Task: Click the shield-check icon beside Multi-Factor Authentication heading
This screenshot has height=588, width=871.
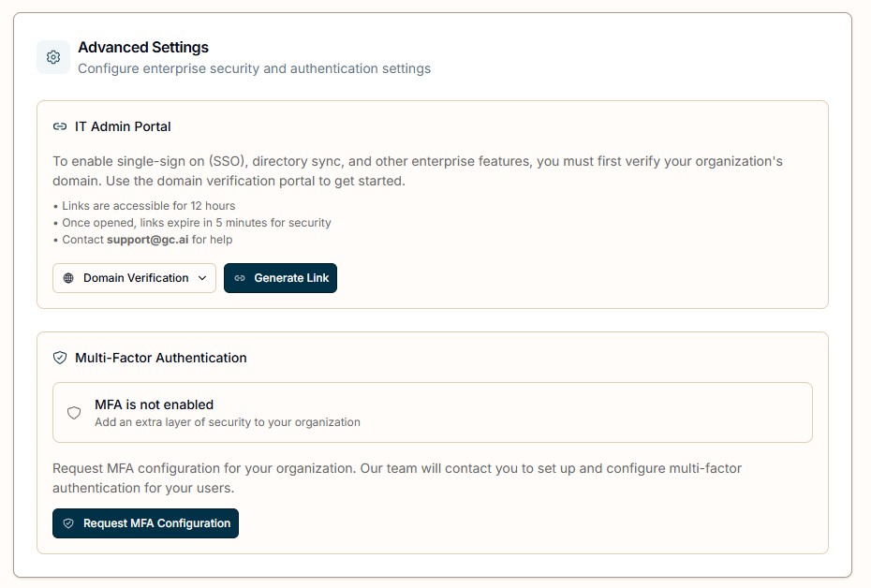Action: click(60, 358)
